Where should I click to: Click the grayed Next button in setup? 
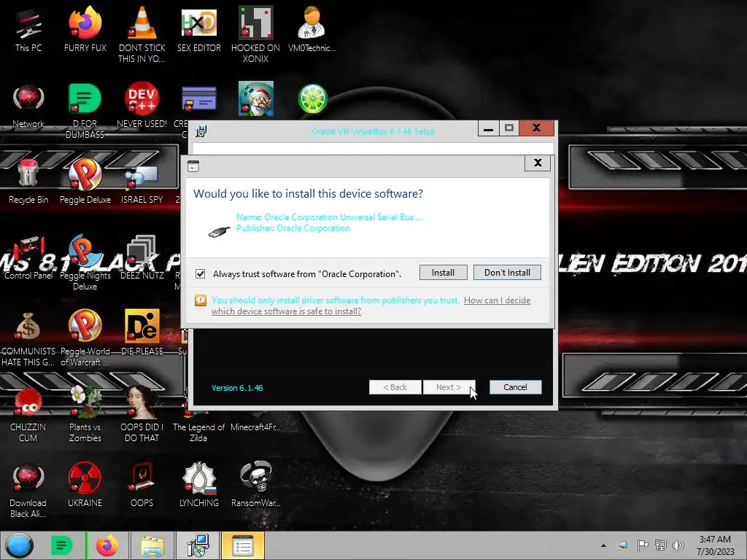[449, 387]
